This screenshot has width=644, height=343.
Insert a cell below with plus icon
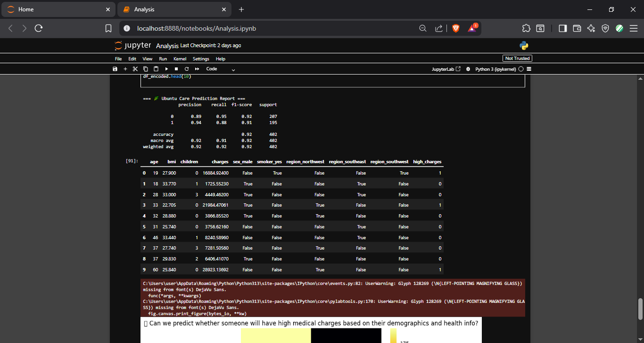tap(125, 69)
